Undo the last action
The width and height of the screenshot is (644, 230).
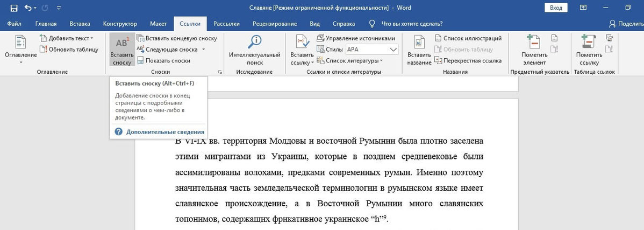coord(28,8)
